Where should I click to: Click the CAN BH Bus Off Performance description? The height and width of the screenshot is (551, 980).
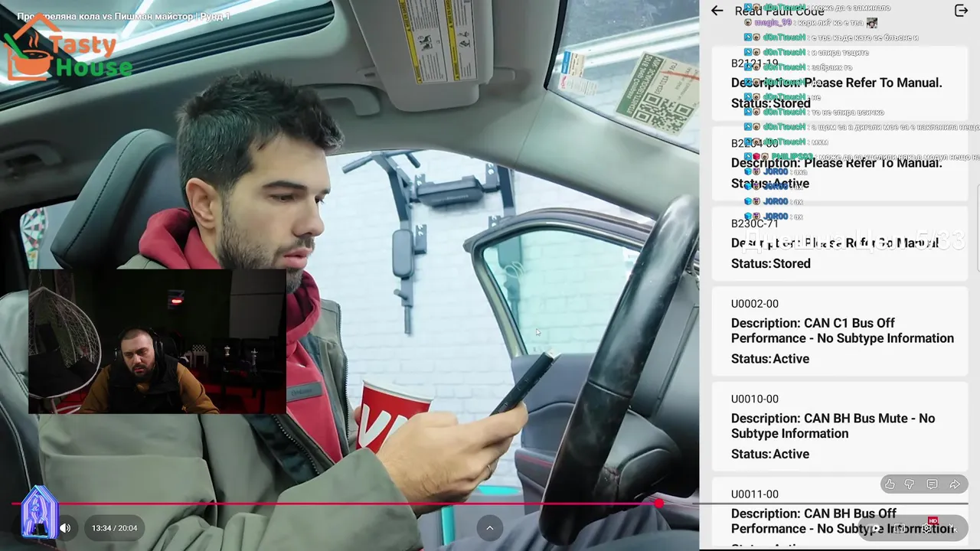[x=842, y=521]
